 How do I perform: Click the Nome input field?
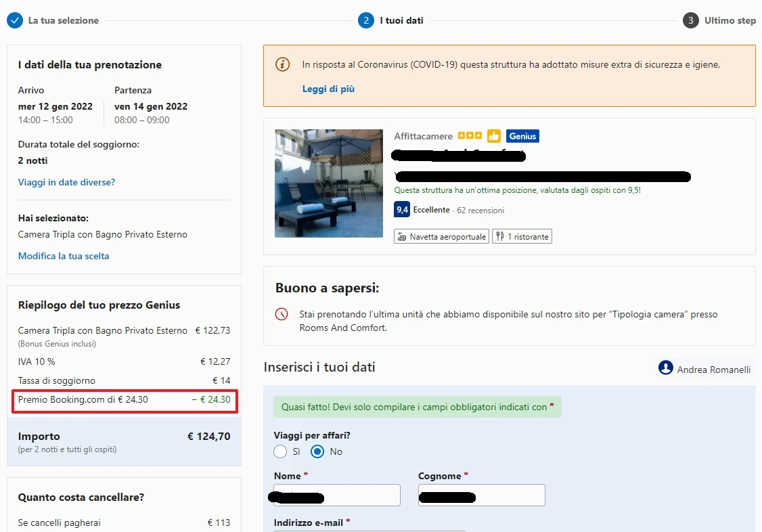[337, 495]
